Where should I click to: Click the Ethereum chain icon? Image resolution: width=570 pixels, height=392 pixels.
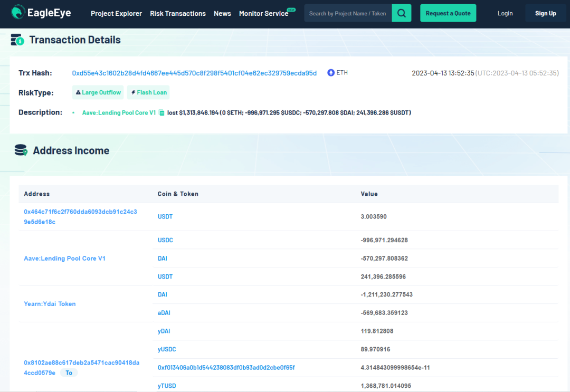tap(331, 73)
